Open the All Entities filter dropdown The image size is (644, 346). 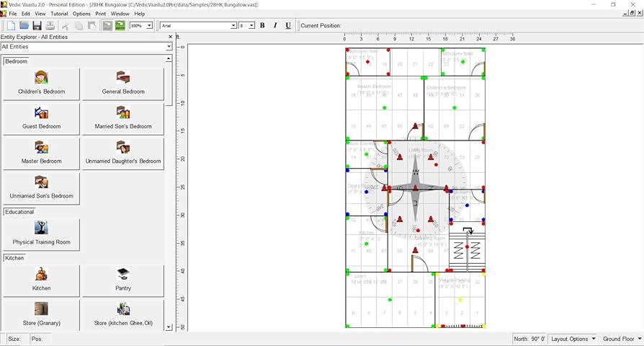169,47
